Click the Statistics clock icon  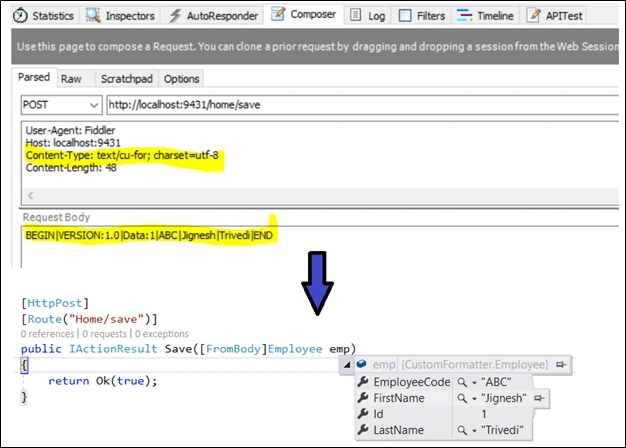tap(20, 16)
